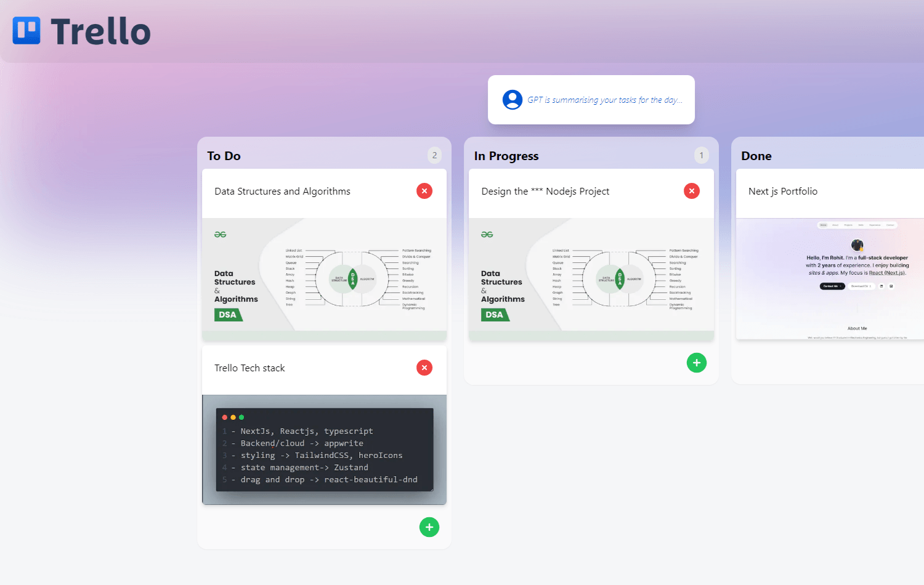Click the tech stack code snippet image
924x585 pixels.
pos(324,450)
